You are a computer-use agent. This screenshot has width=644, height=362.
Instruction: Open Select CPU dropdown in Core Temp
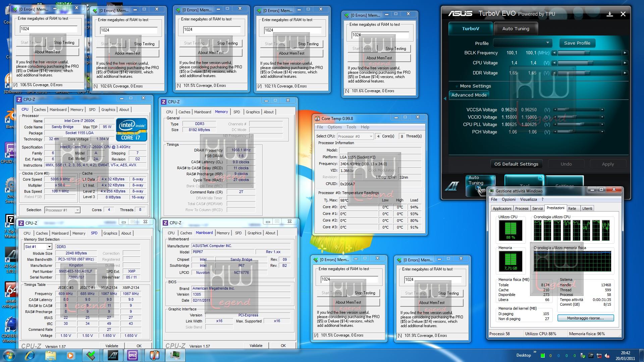[355, 136]
